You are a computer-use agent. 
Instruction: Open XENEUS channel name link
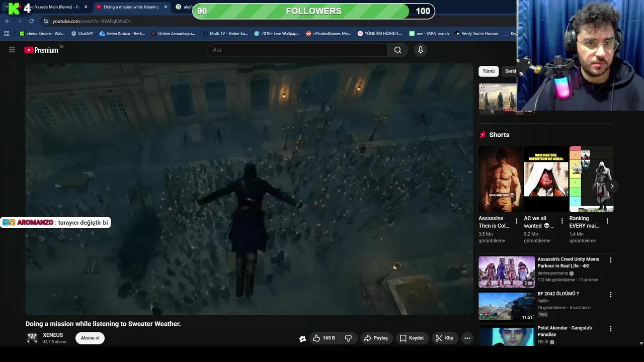53,335
